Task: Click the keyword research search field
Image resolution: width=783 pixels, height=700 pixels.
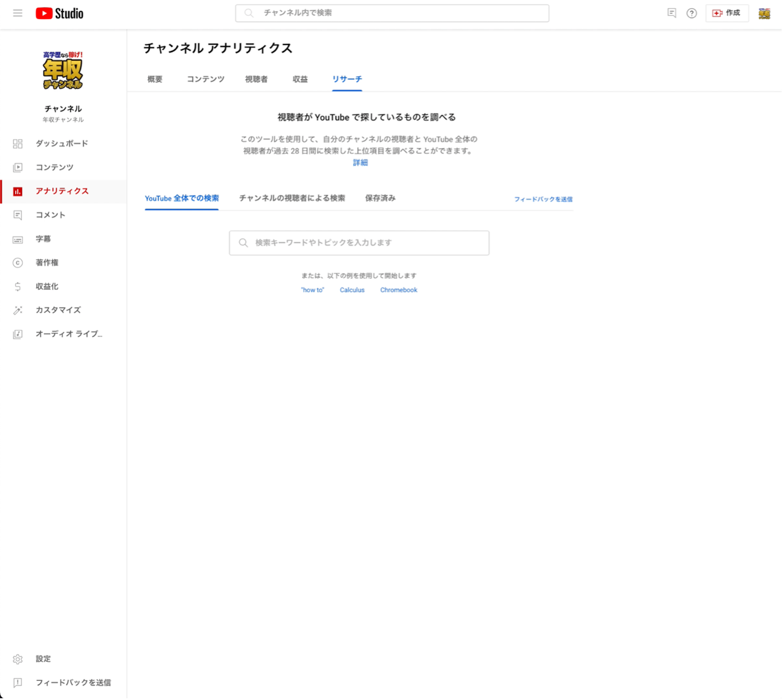Action: point(359,243)
